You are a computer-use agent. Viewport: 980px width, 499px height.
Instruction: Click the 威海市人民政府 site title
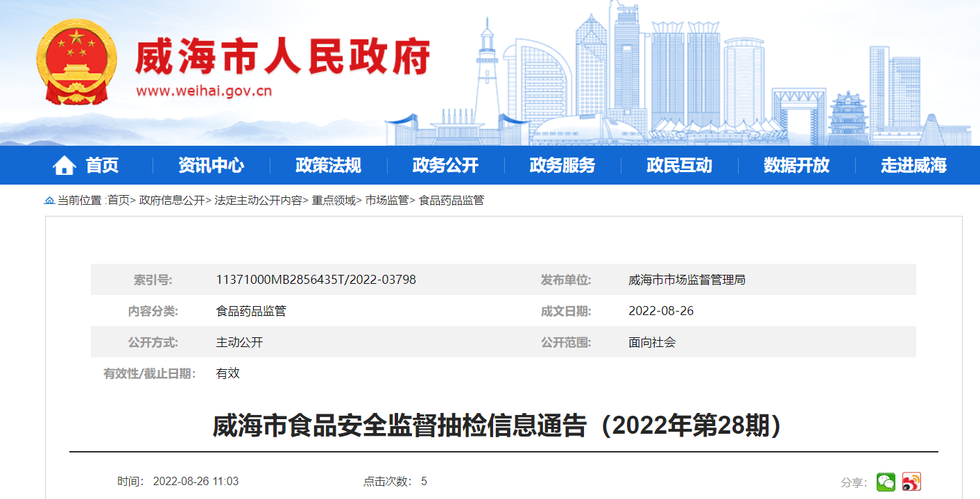[282, 57]
